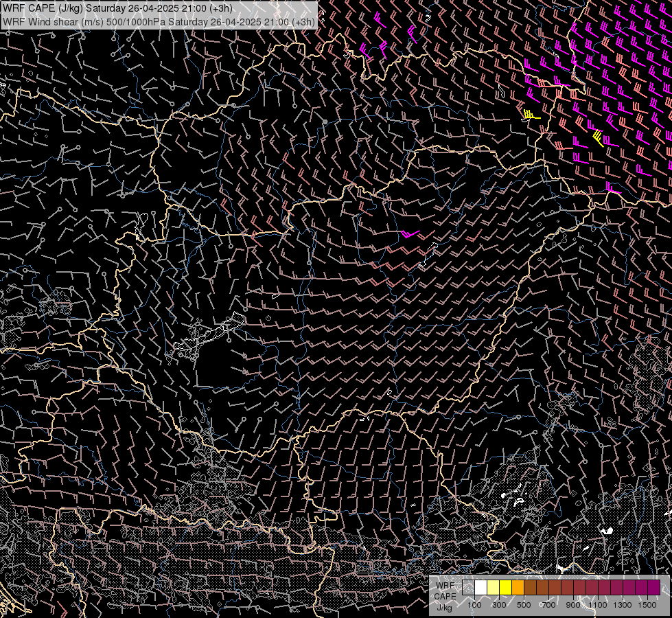Screen dimensions: 672x618
Task: Click the legend value 500
Action: pos(524,605)
